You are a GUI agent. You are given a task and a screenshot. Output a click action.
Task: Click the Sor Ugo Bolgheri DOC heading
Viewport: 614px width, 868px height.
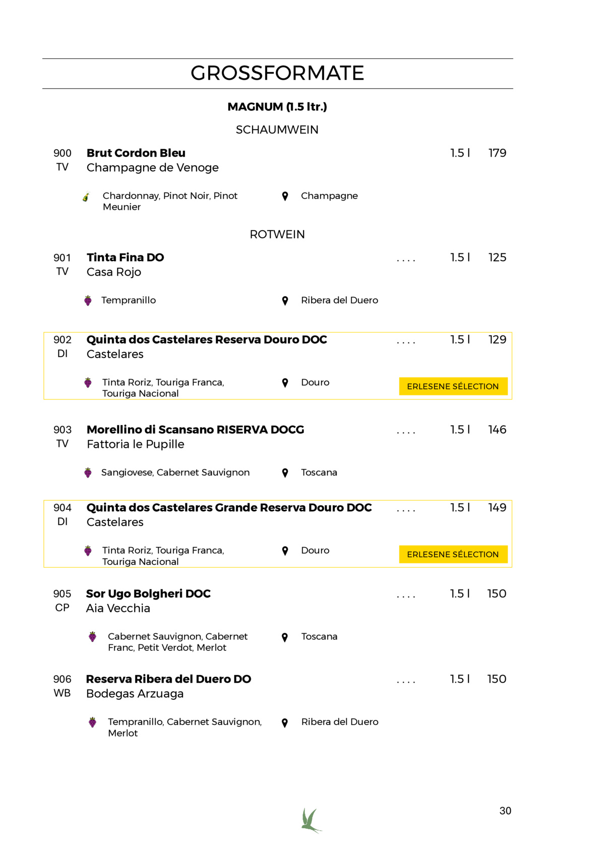click(x=148, y=594)
